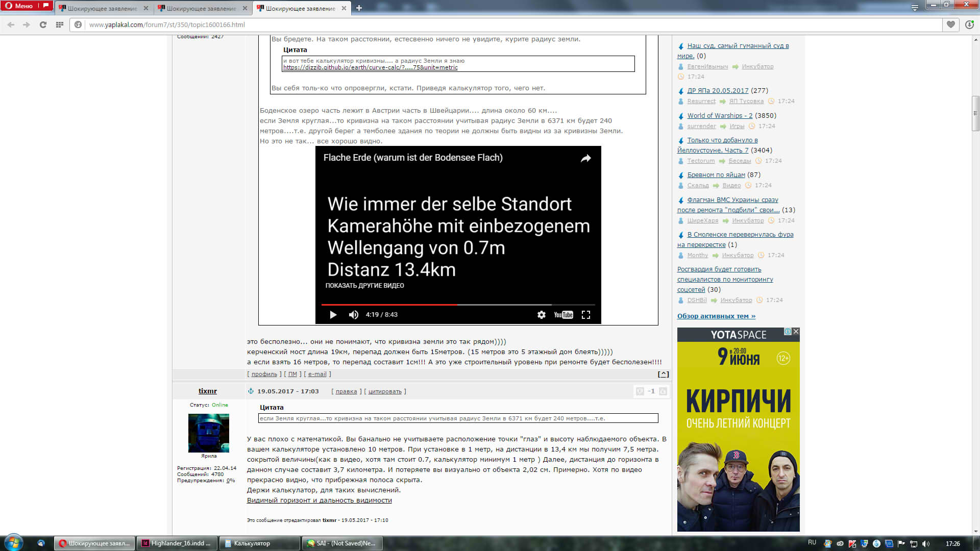Switch to the Highlander_16.indd taskbar window

177,543
